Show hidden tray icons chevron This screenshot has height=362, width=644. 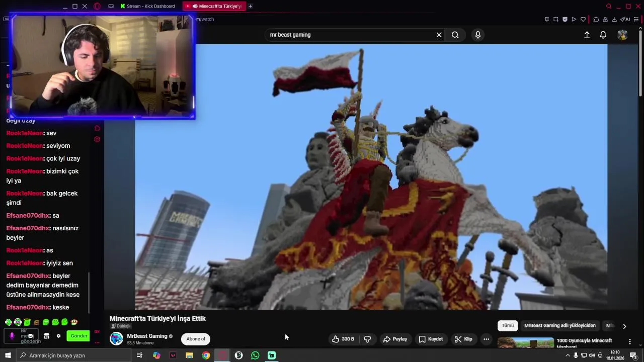click(x=568, y=355)
